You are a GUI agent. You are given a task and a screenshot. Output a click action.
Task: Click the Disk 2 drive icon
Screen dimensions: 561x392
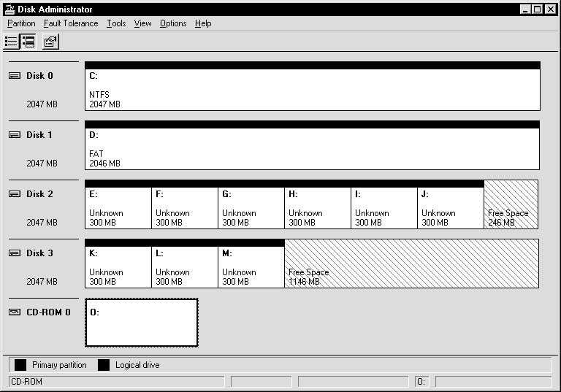[15, 194]
